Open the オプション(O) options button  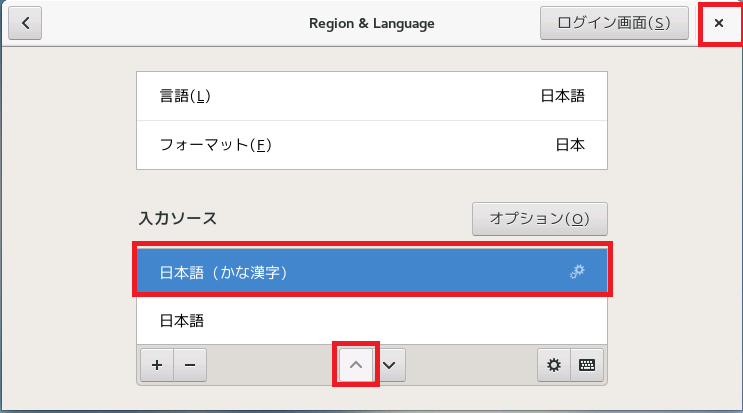(x=539, y=218)
